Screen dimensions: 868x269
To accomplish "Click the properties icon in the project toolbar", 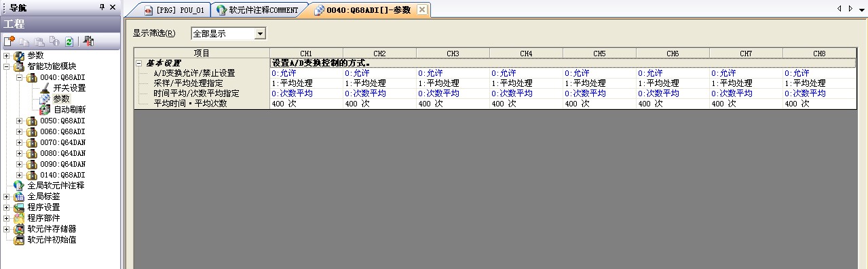I will click(54, 41).
